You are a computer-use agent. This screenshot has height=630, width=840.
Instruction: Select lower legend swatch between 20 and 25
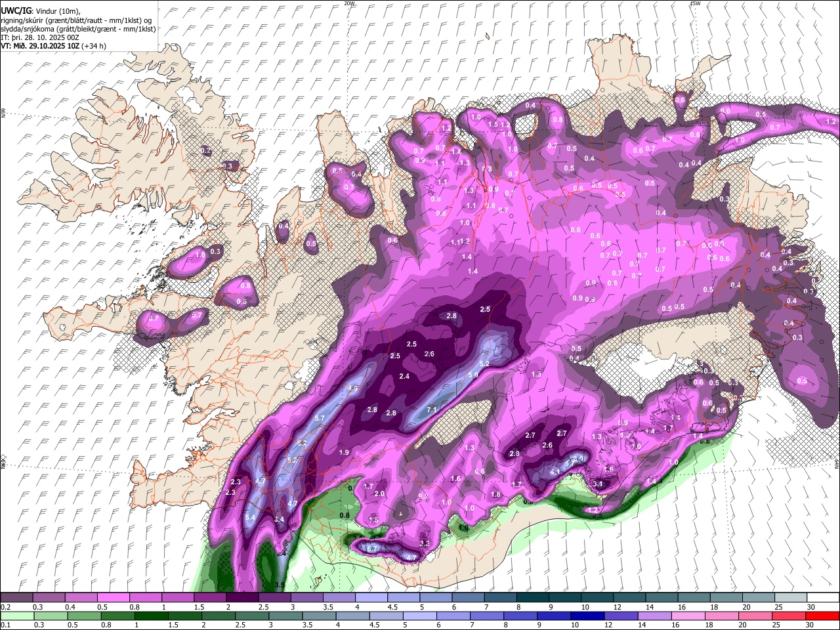click(x=756, y=616)
